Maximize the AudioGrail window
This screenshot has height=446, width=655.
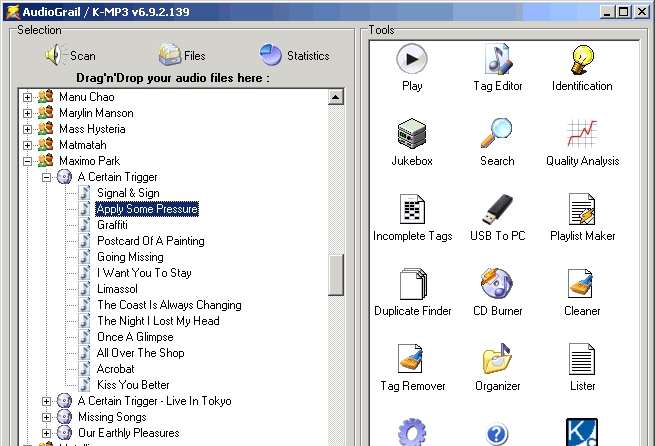point(624,12)
